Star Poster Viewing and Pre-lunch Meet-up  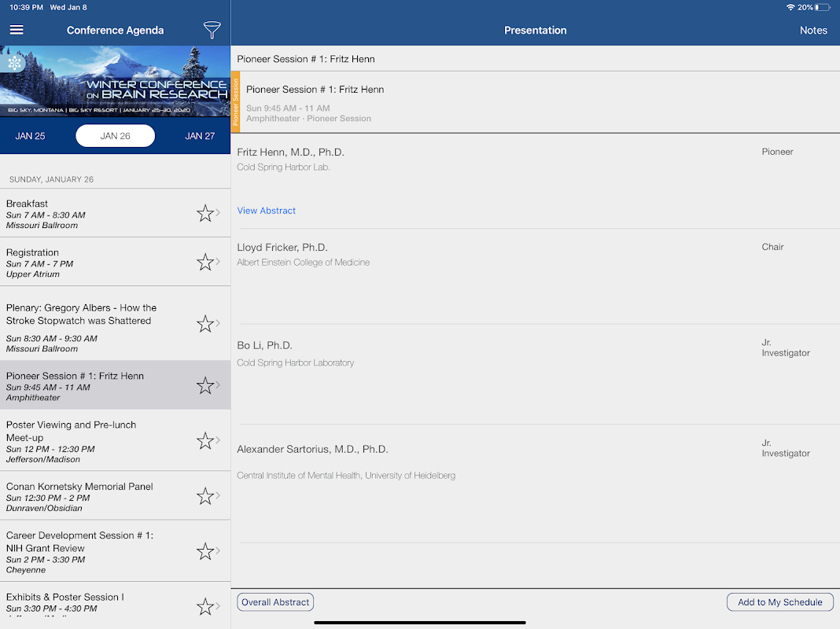pyautogui.click(x=205, y=440)
